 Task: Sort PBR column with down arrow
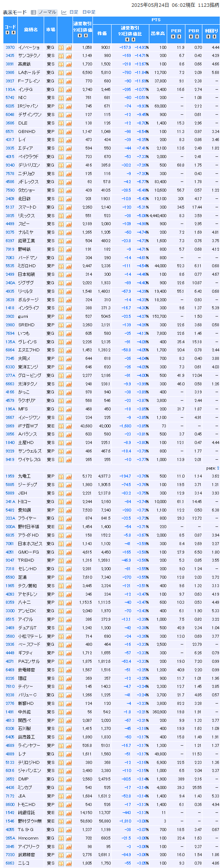tap(196, 37)
